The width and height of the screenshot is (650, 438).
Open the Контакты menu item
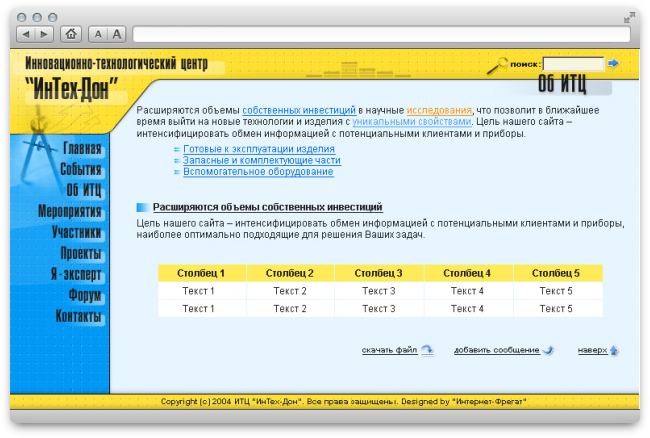point(78,316)
